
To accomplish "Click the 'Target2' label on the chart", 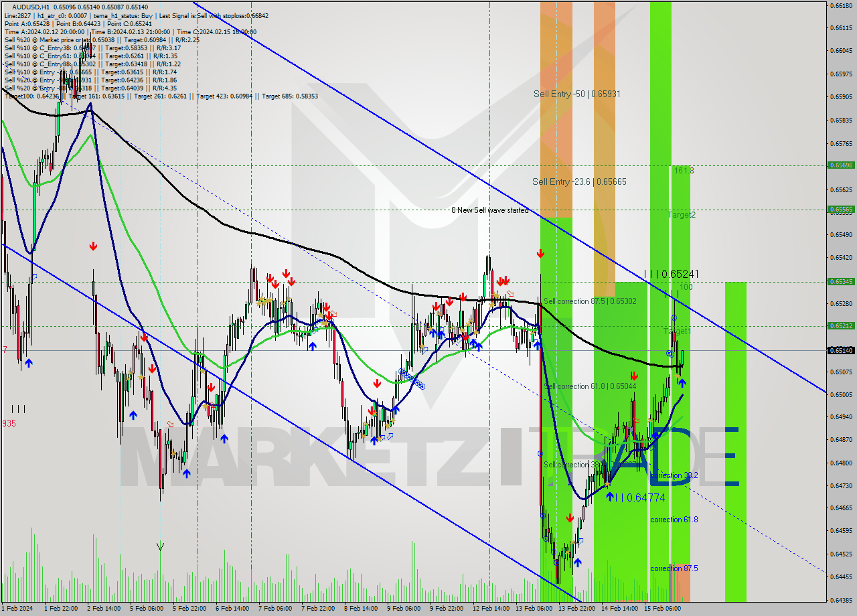I will [x=682, y=215].
